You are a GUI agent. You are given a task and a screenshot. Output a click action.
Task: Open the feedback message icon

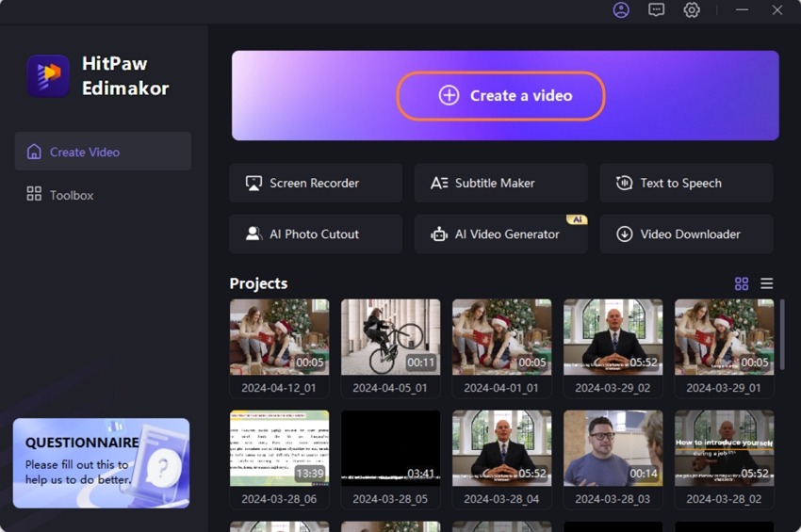tap(657, 9)
